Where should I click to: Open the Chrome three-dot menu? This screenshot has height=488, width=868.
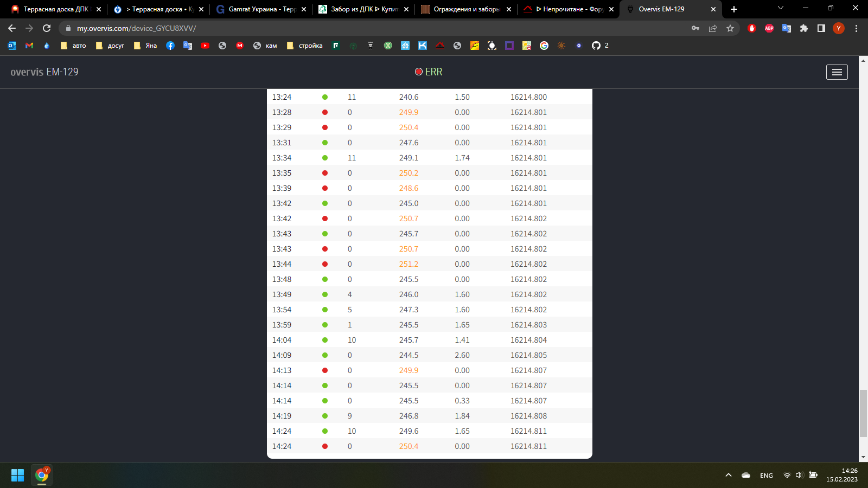point(856,28)
